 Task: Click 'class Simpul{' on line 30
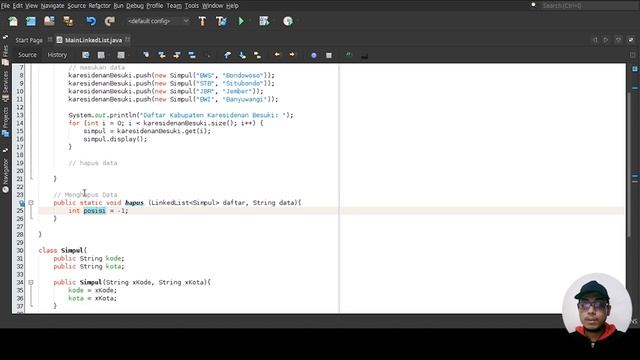62,250
